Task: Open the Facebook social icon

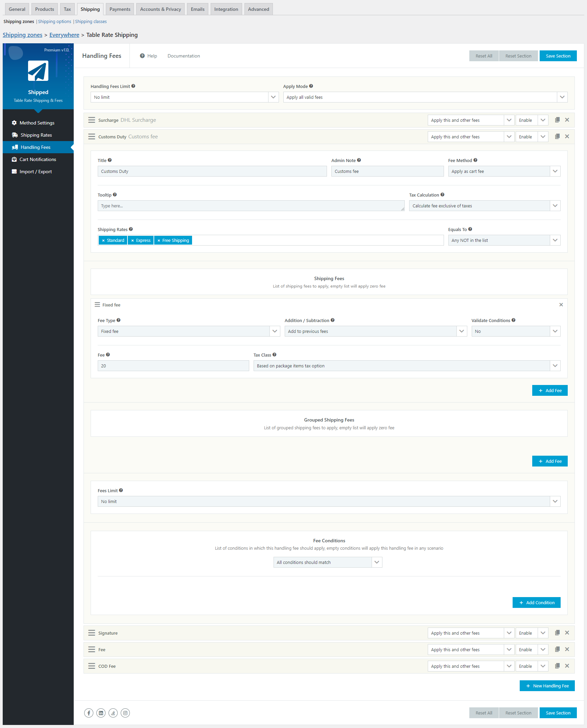Action: pos(89,713)
